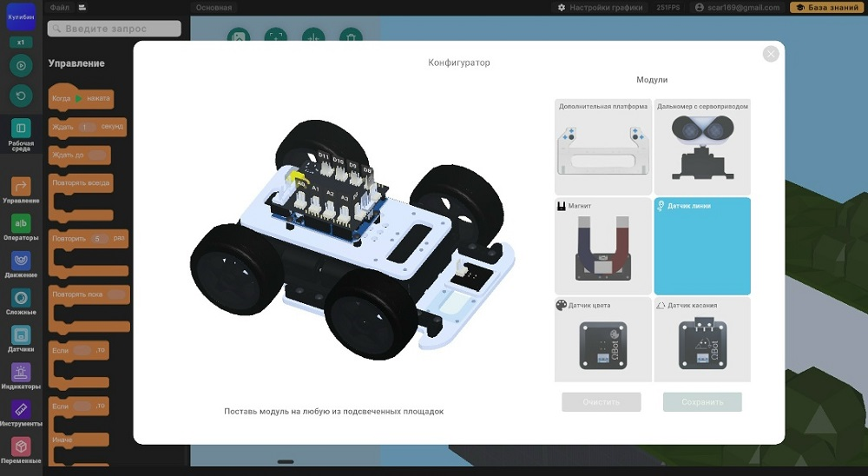Screen dimensions: 868x476
Task: Click the search field Введите запрос
Action: tap(114, 29)
